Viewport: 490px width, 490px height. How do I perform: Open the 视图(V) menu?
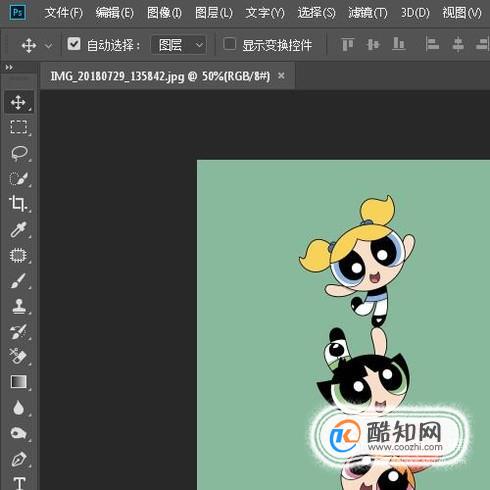pyautogui.click(x=462, y=13)
